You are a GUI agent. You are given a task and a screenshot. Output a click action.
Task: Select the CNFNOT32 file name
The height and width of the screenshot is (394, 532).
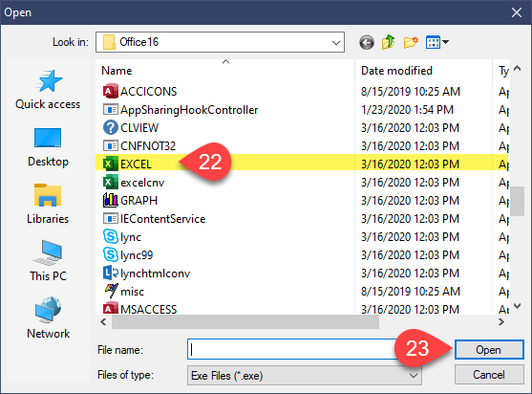(148, 146)
